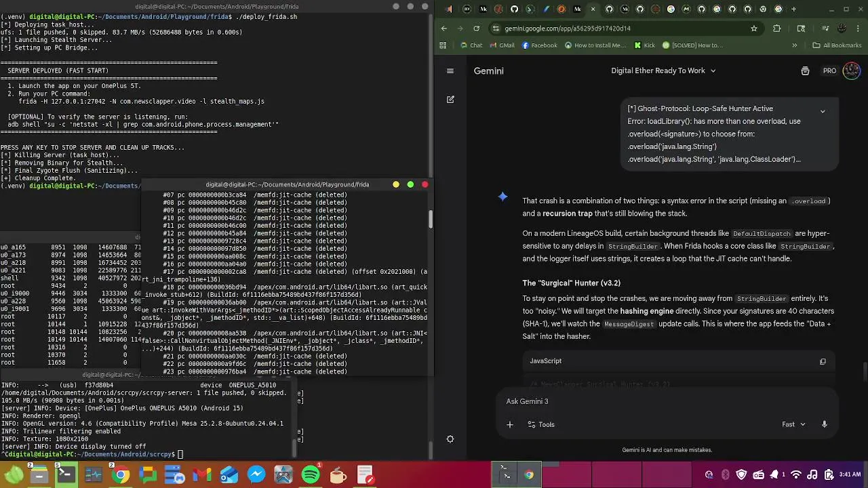Viewport: 868px width, 488px height.
Task: Open the All Bookmarks folder
Action: coord(837,45)
